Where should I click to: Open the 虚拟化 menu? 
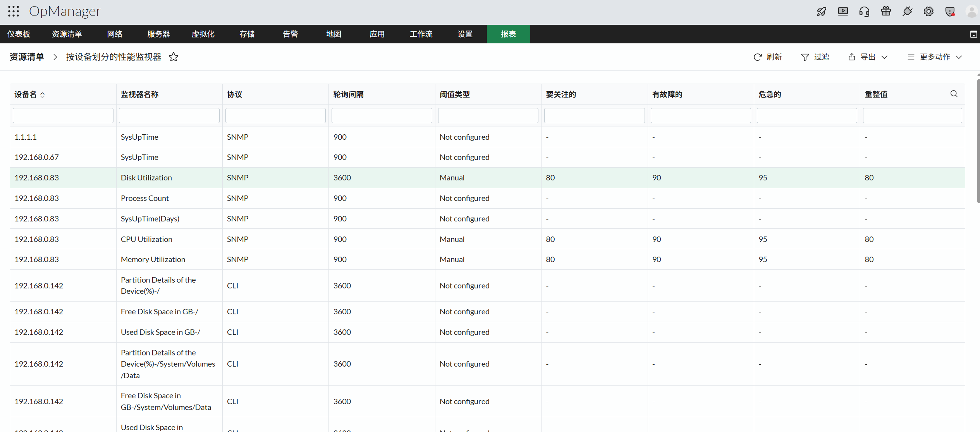point(203,34)
